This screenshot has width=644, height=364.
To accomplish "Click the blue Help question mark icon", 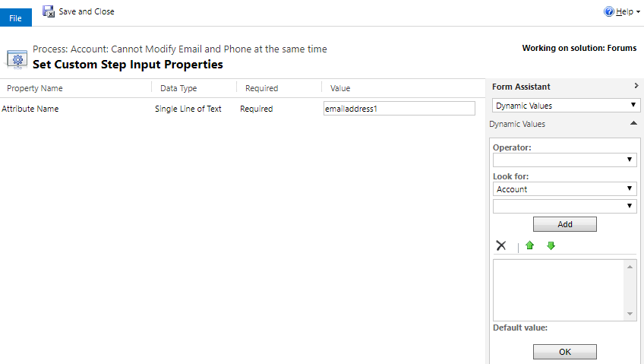I will (x=608, y=11).
